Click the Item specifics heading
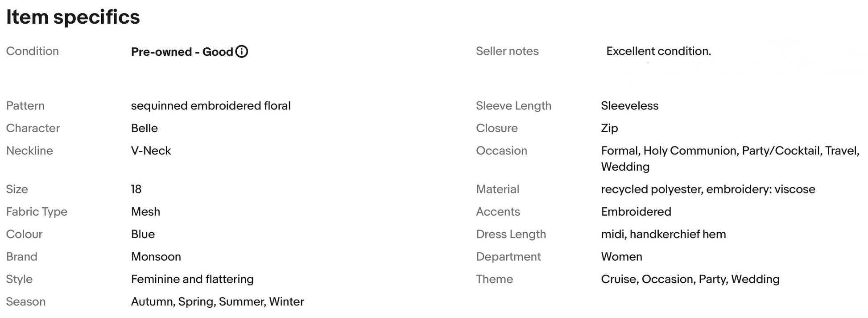 click(x=73, y=17)
